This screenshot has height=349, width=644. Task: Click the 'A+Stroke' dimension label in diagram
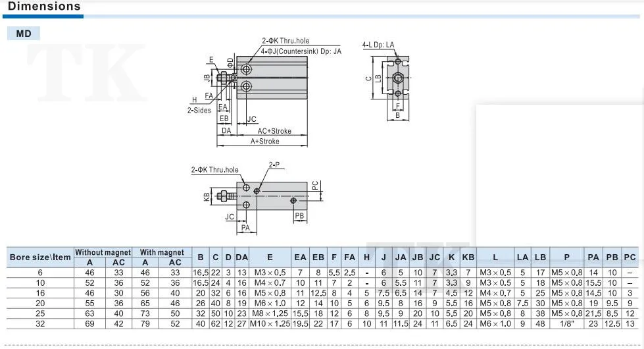[x=264, y=142]
